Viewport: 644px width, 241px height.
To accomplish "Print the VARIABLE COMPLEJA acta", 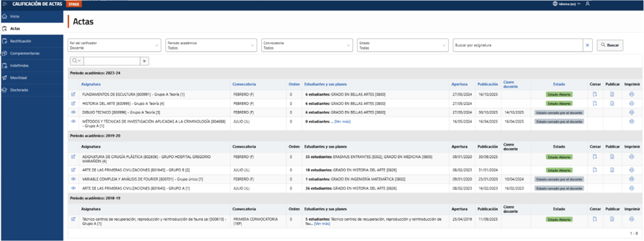I will 632,179.
